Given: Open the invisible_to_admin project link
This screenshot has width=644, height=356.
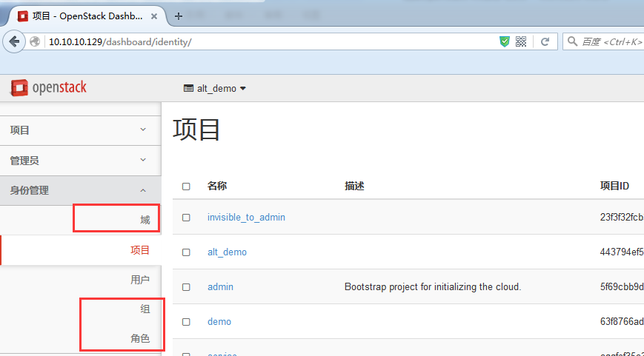Looking at the screenshot, I should (x=246, y=218).
